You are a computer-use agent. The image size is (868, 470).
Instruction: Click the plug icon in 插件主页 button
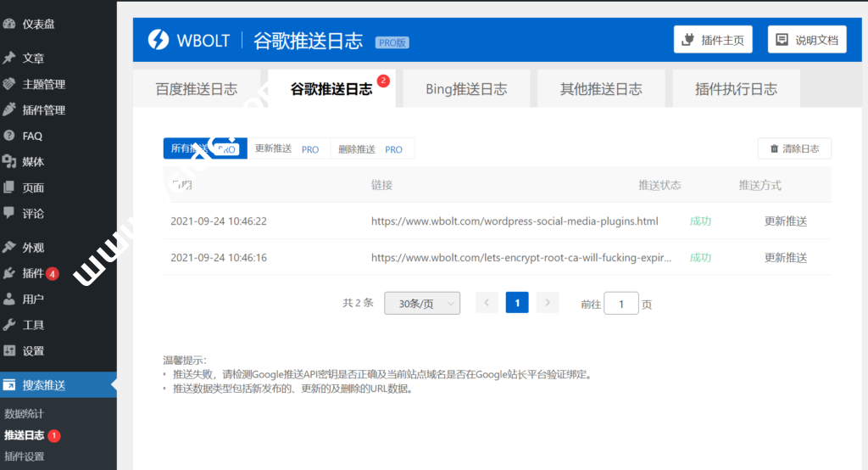click(687, 39)
